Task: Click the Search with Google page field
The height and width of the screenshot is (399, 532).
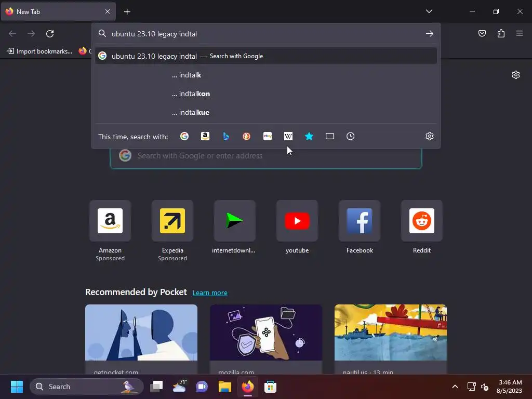Action: [266, 156]
